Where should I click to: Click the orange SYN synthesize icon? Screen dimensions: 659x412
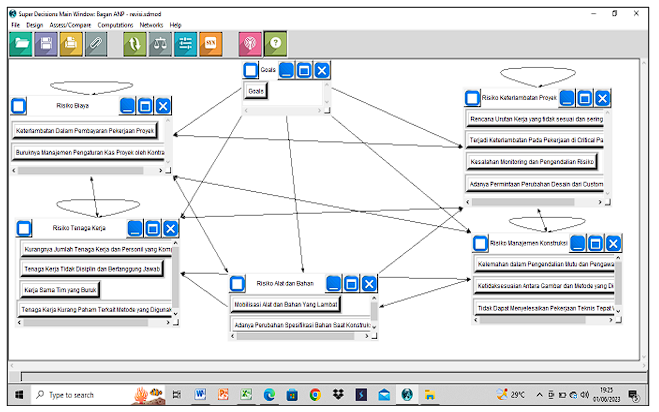click(x=211, y=44)
